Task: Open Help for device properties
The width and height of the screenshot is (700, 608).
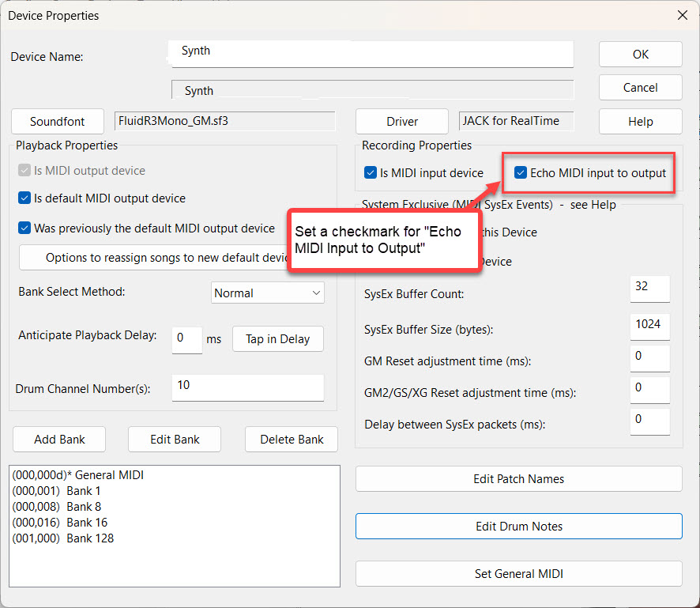Action: [x=640, y=122]
